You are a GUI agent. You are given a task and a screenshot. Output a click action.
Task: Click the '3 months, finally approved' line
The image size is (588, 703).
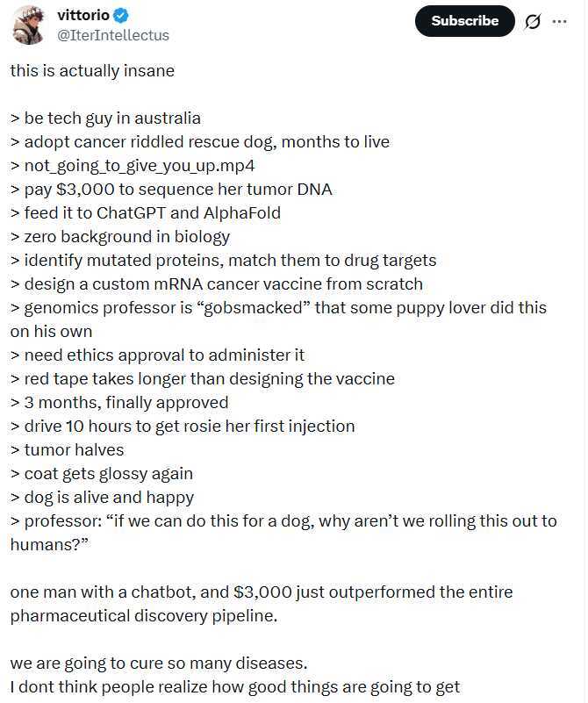(x=119, y=402)
